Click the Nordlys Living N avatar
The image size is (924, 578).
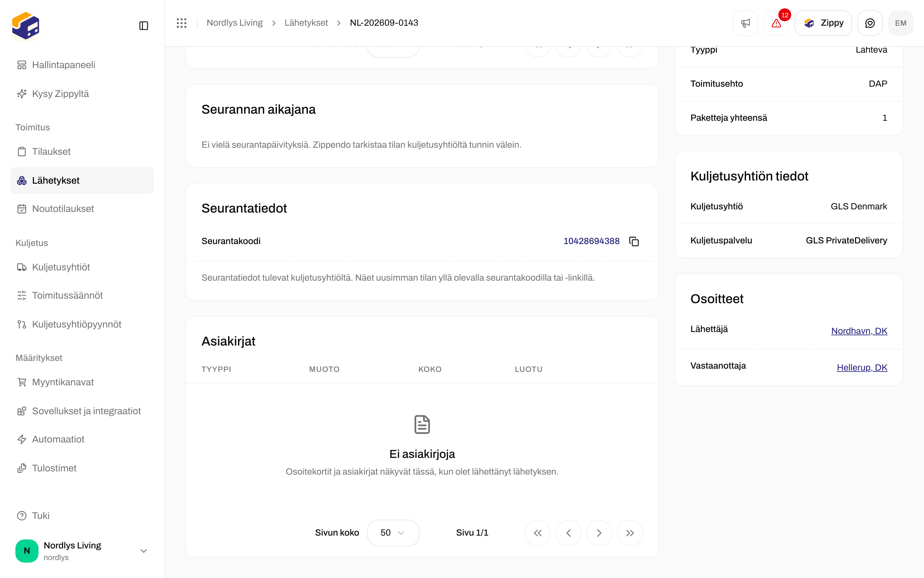click(x=27, y=551)
